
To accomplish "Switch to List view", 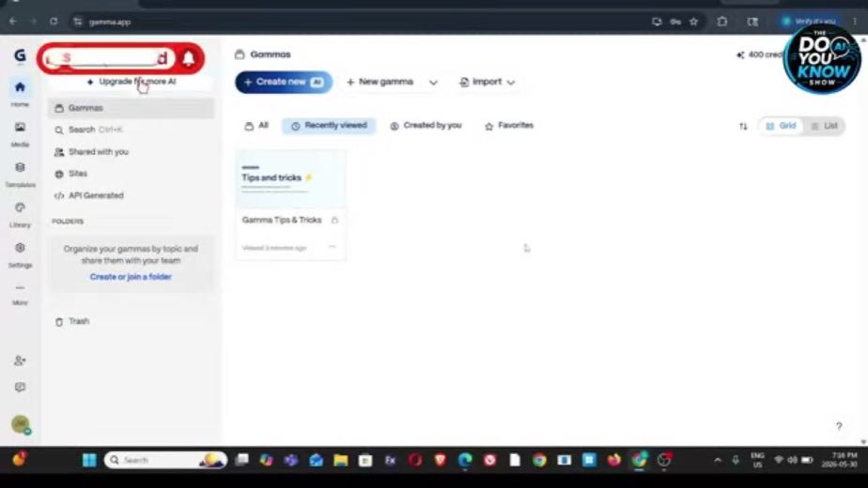I will [824, 126].
